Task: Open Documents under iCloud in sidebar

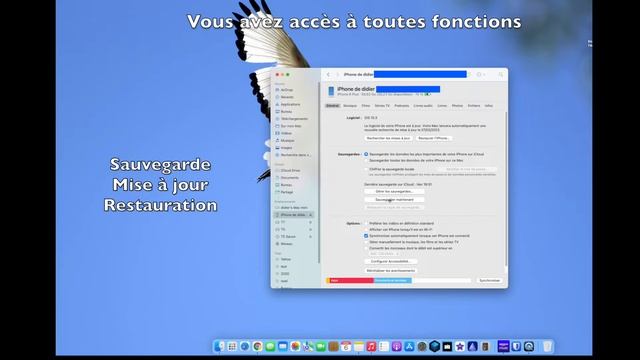Action: (289, 178)
